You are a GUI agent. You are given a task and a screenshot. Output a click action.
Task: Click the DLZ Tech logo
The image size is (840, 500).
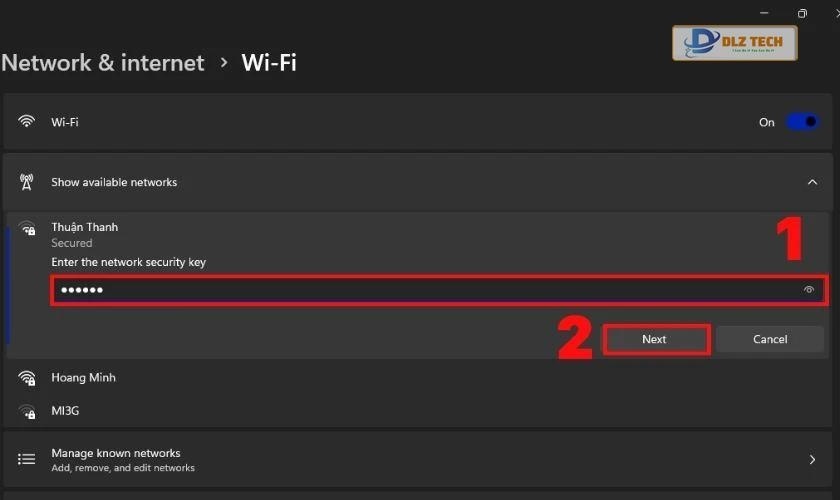click(x=734, y=43)
